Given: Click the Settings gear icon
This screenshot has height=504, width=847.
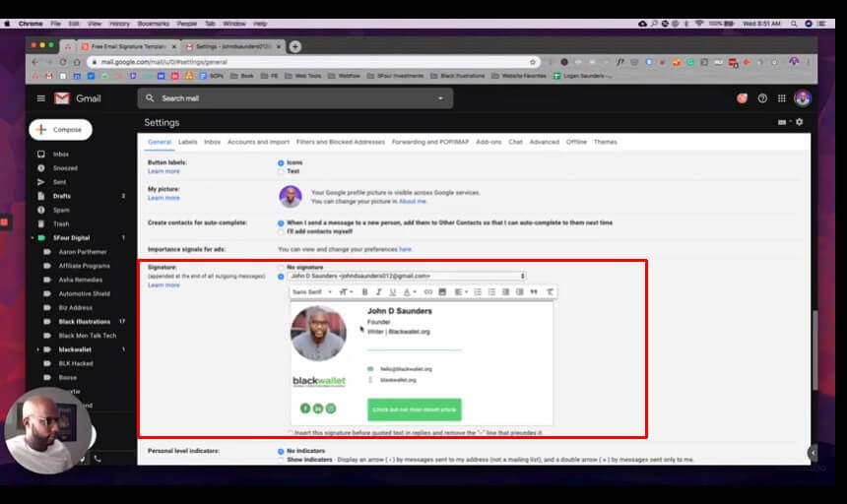Looking at the screenshot, I should point(800,122).
